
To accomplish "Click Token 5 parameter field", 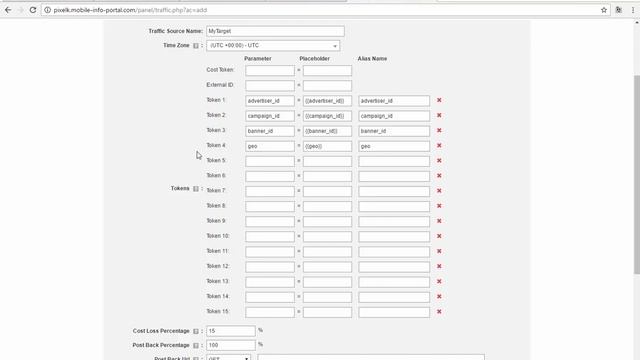I will pos(270,161).
